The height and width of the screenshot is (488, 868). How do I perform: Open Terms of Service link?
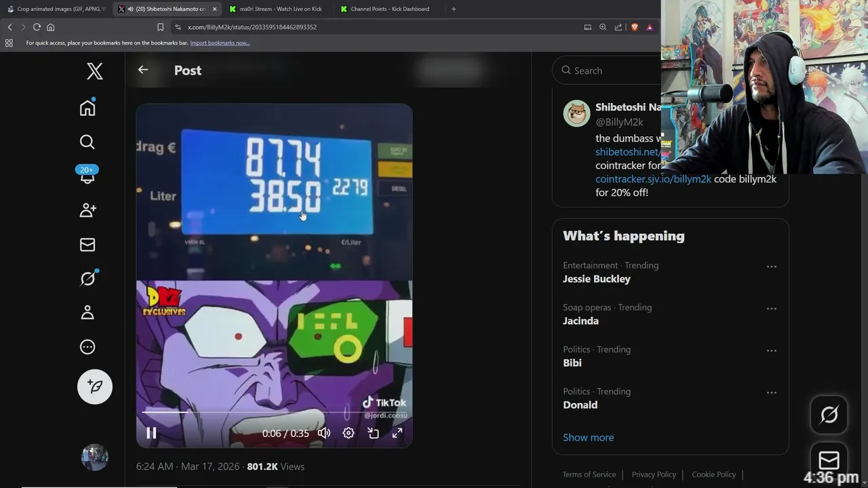589,474
